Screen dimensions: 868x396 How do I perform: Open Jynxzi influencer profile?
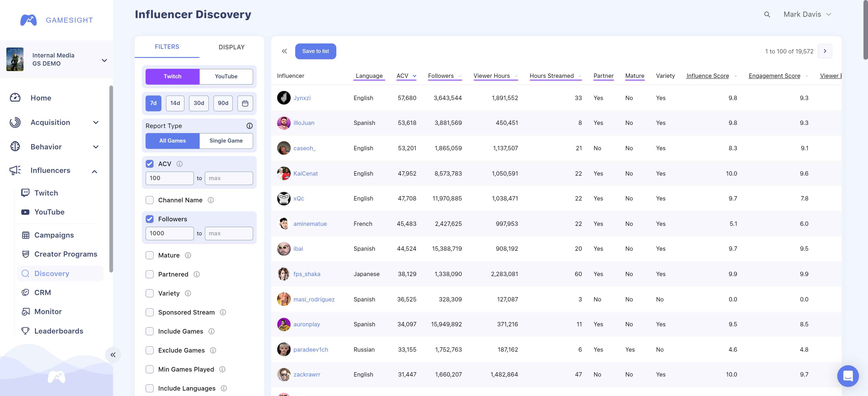click(302, 98)
